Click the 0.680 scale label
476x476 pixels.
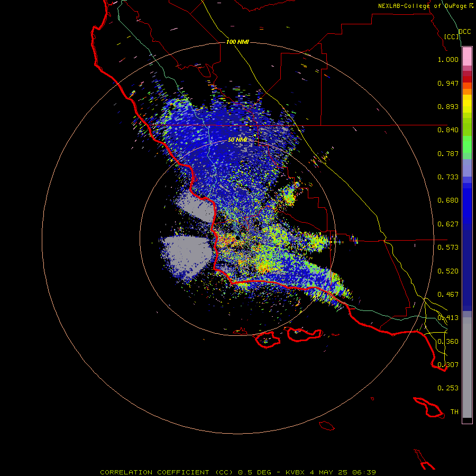tap(448, 200)
